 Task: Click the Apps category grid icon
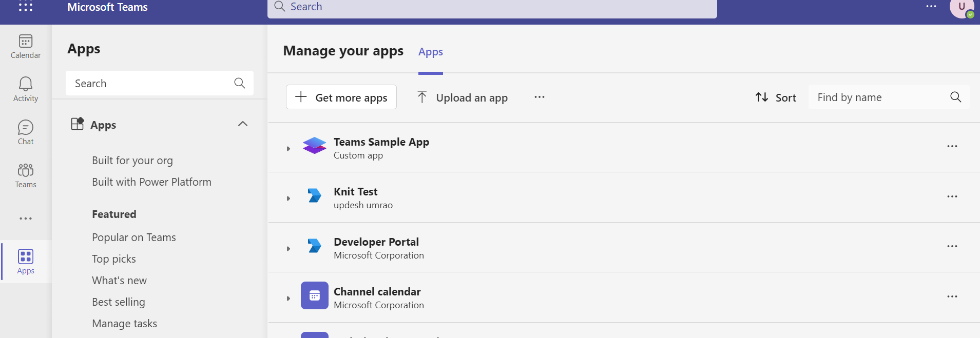pos(77,124)
